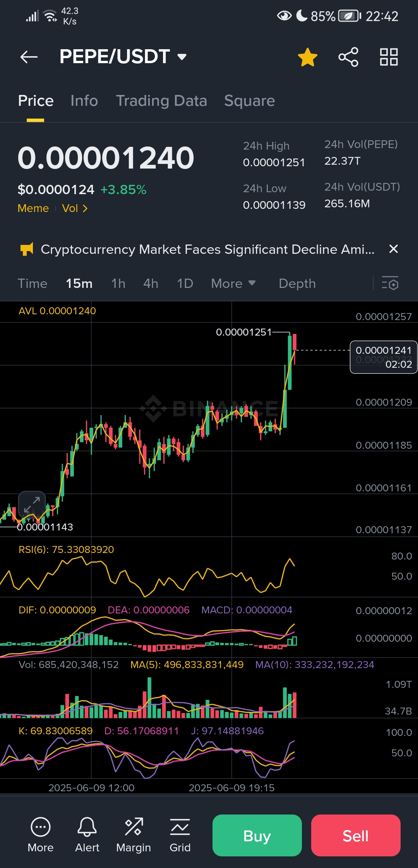Tap the Meme category link

point(33,208)
